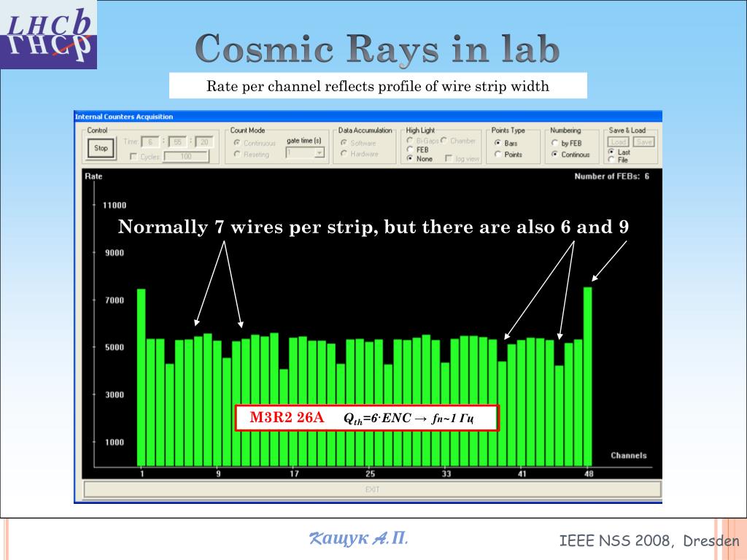747x560 pixels.
Task: Click the Load button
Action: 618,142
